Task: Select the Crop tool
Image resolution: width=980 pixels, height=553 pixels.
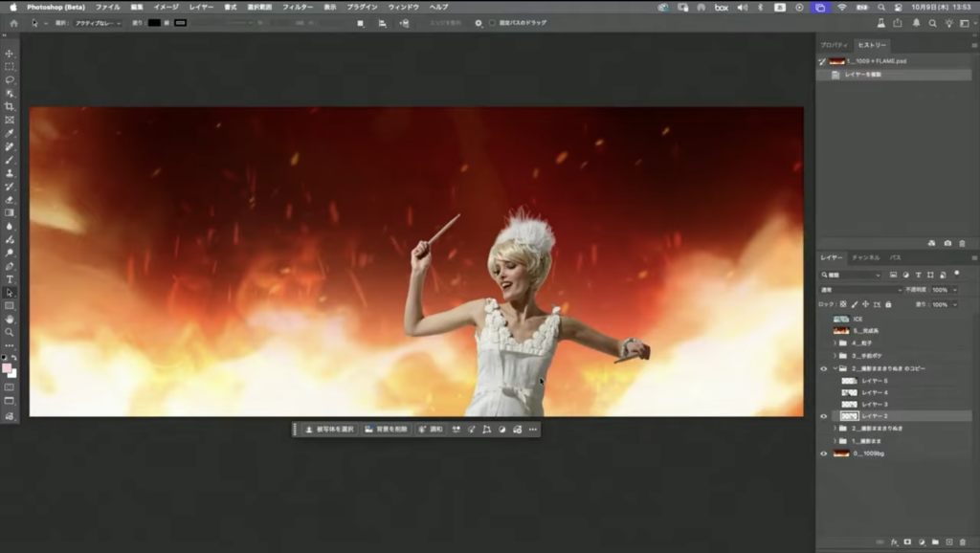Action: coord(10,106)
